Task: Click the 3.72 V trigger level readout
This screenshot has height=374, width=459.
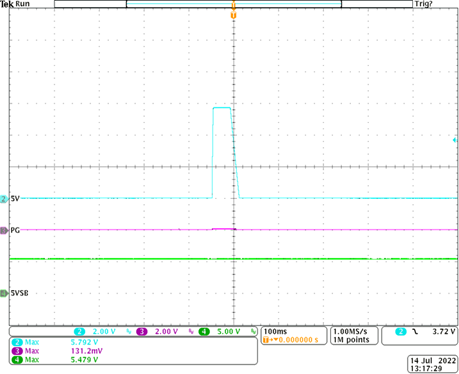Action: click(444, 332)
